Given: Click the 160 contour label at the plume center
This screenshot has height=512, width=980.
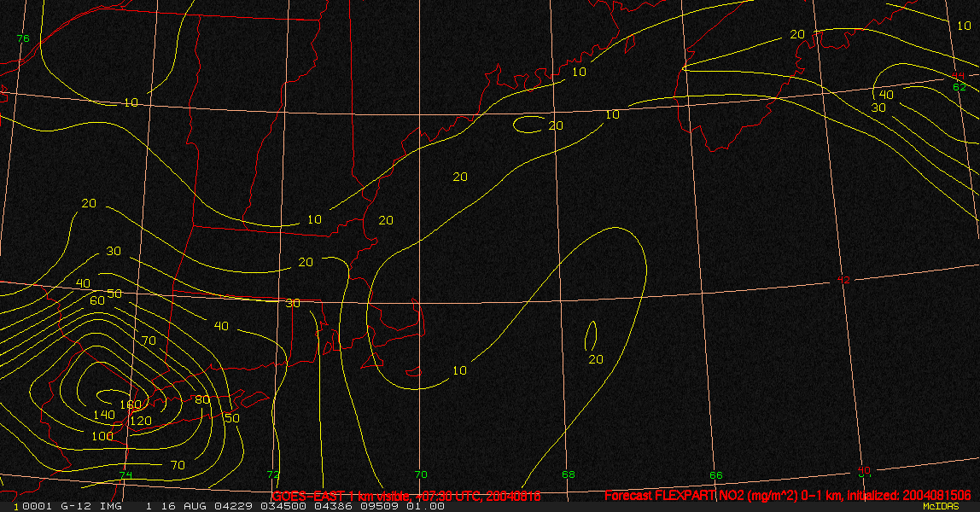Looking at the screenshot, I should pos(131,404).
